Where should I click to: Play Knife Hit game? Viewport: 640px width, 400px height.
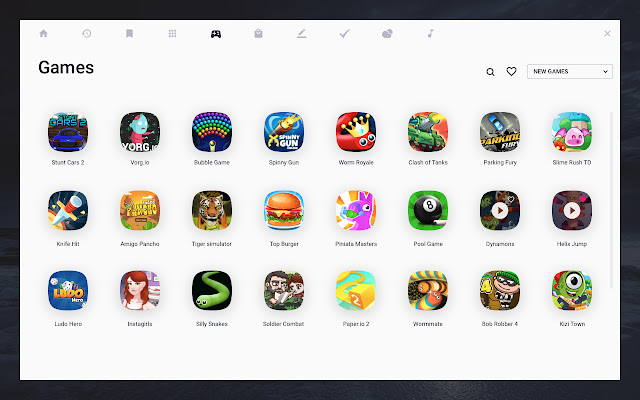(x=68, y=211)
